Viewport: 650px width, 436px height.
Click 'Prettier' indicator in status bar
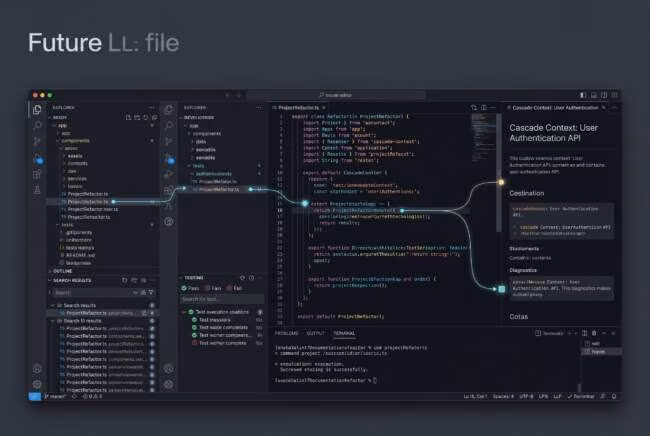tap(581, 397)
